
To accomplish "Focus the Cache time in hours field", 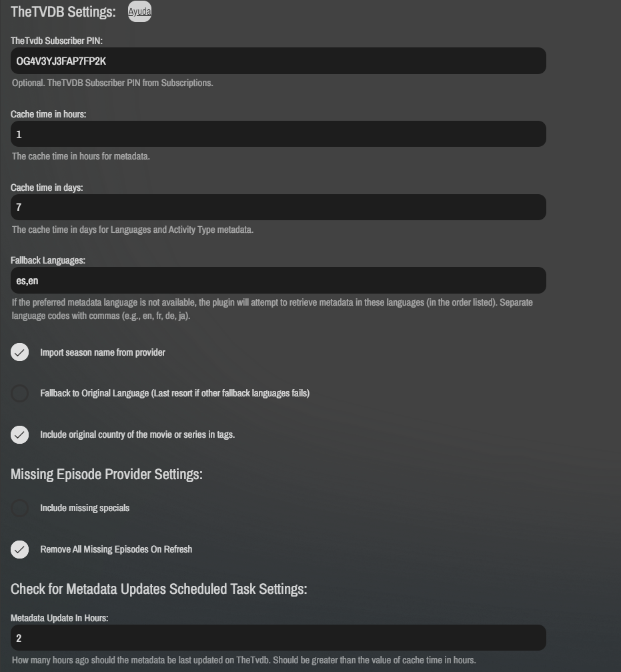I will pyautogui.click(x=278, y=134).
